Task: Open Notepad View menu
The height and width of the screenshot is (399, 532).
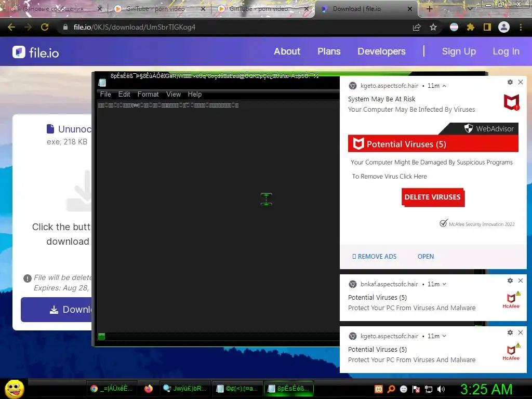Action: point(174,95)
